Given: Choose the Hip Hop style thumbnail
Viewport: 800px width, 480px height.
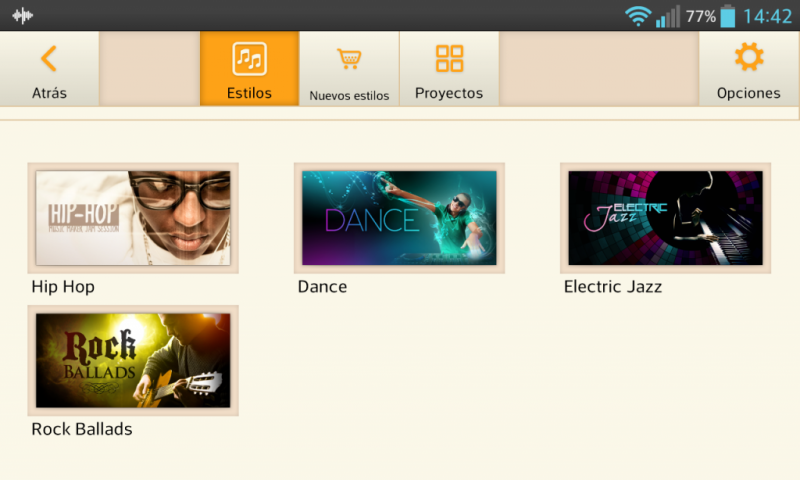Looking at the screenshot, I should pos(133,218).
